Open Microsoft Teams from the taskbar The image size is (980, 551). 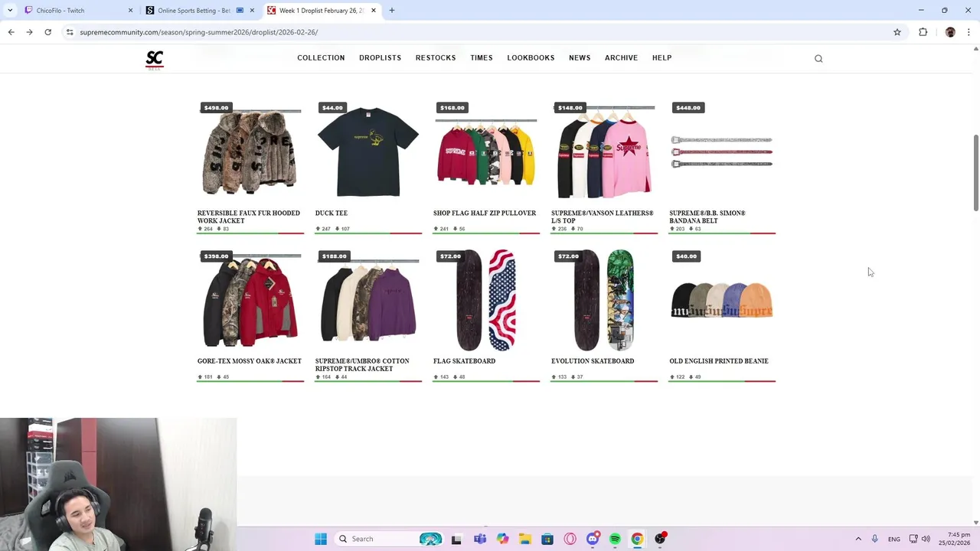(x=480, y=539)
